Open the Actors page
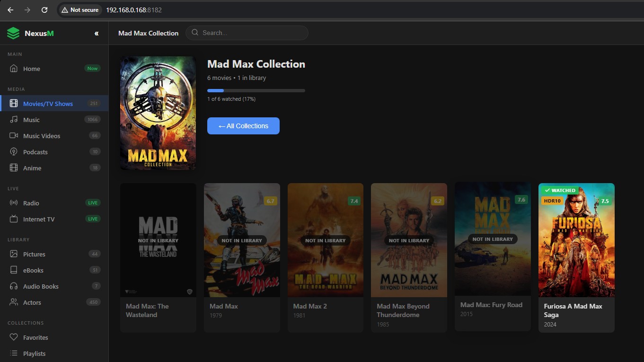 click(x=32, y=302)
